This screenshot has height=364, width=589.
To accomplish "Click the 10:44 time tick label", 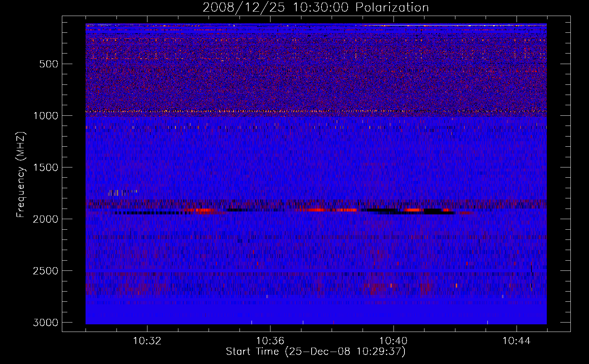I will pos(516,341).
